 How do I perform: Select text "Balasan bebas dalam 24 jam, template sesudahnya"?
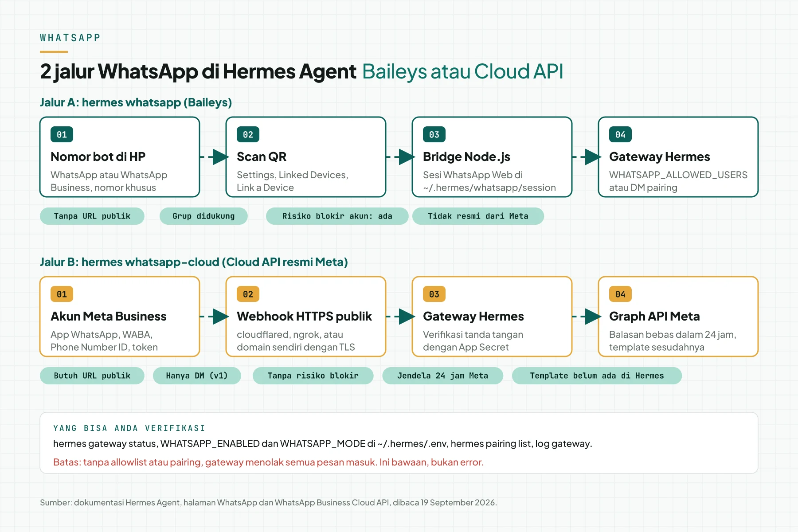(x=673, y=341)
